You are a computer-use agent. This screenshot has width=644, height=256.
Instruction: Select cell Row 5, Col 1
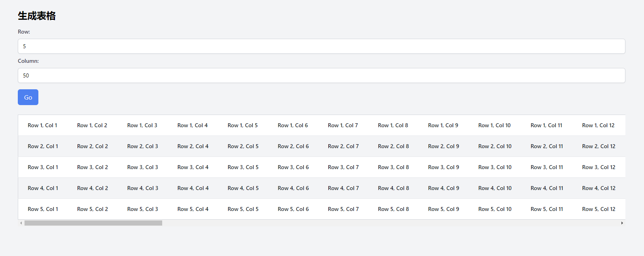point(43,209)
